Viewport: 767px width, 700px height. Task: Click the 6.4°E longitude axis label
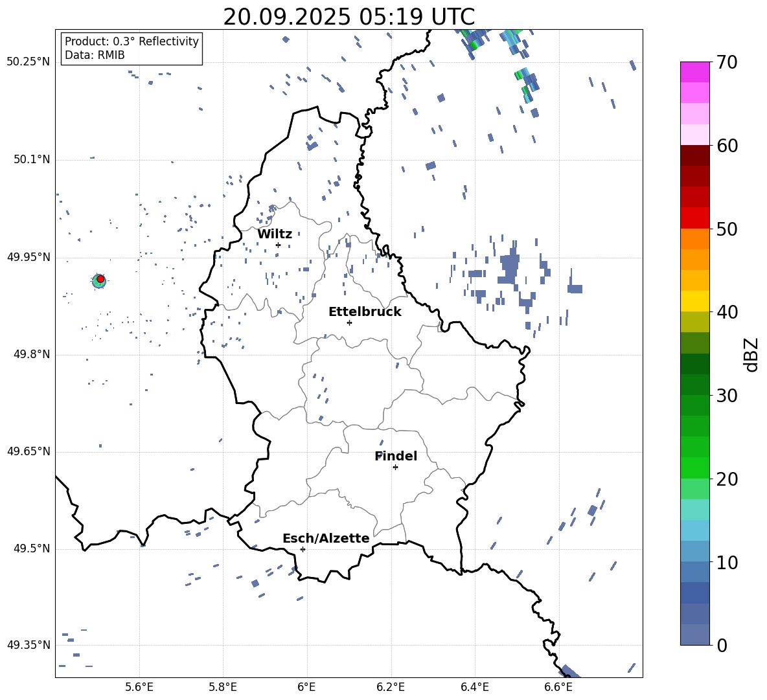pyautogui.click(x=474, y=687)
